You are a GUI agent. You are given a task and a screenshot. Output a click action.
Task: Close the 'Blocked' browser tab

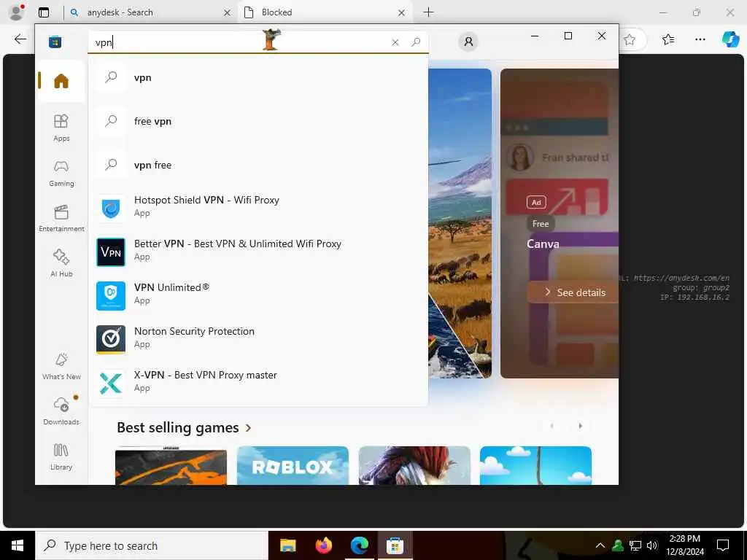[x=402, y=13]
